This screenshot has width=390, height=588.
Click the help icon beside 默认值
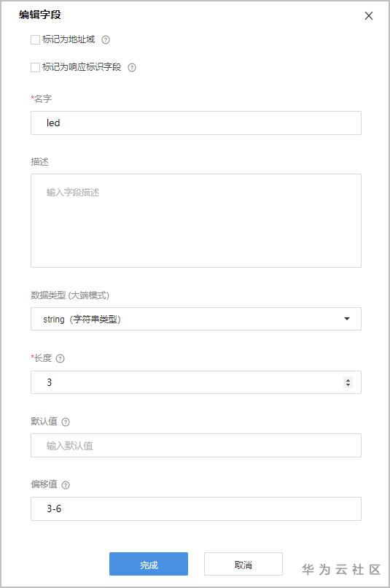tap(66, 422)
